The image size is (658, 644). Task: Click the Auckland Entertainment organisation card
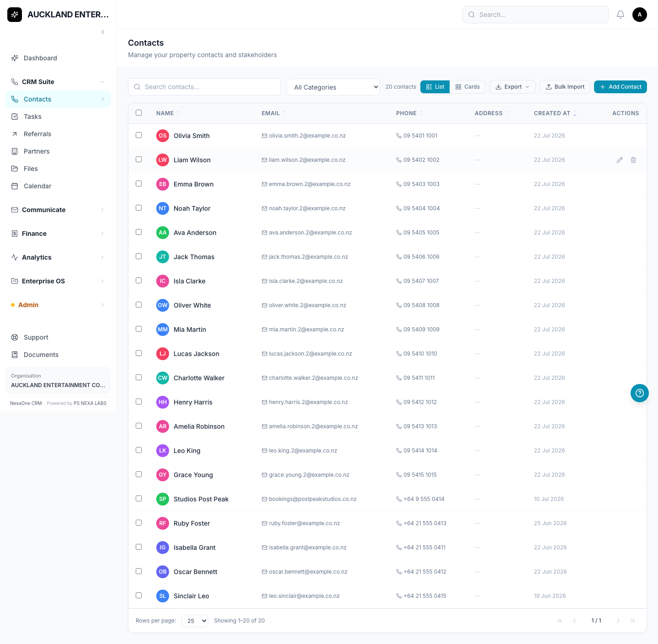click(x=58, y=380)
